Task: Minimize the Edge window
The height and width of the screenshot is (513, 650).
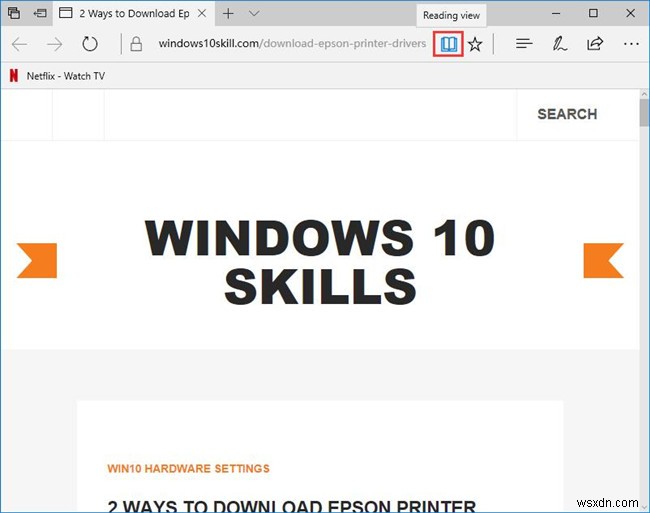Action: (556, 13)
